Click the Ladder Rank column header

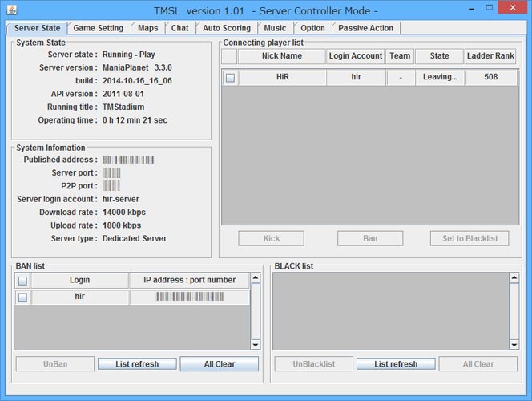(490, 56)
